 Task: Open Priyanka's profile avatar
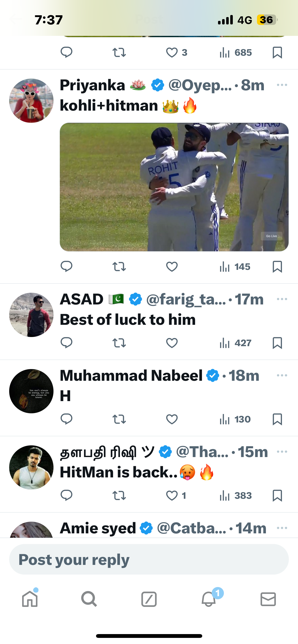click(x=31, y=101)
